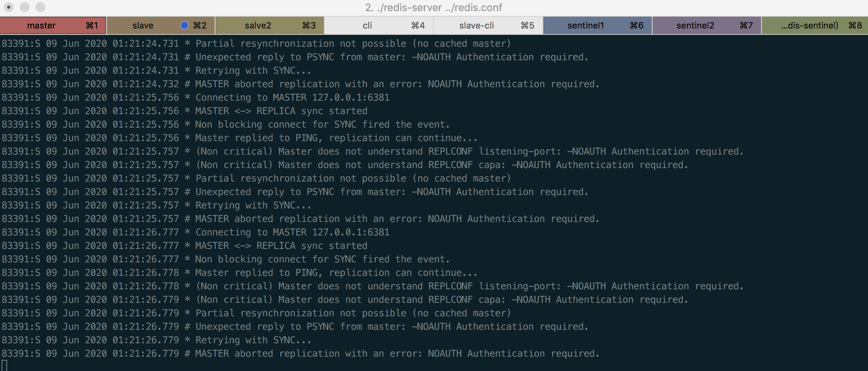Click the ⌘4 shortcut label on cli tab
Image resolution: width=868 pixels, height=371 pixels.
pos(418,25)
